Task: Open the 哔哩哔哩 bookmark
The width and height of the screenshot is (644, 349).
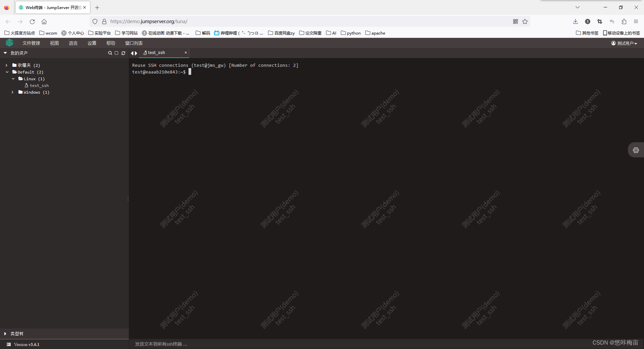Action: pyautogui.click(x=238, y=33)
